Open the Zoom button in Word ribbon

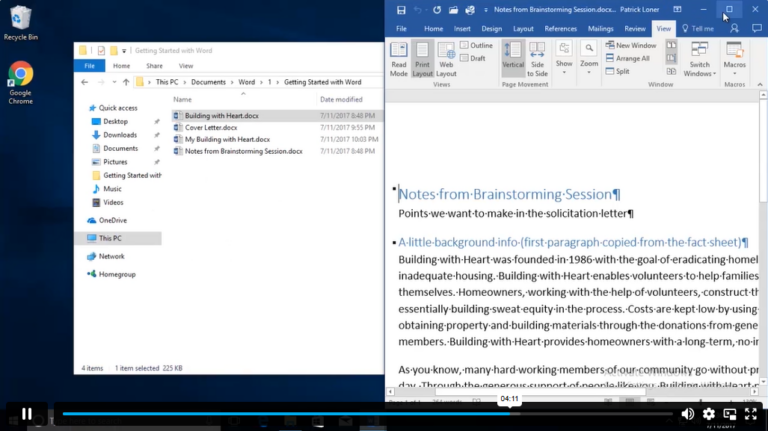(x=589, y=58)
